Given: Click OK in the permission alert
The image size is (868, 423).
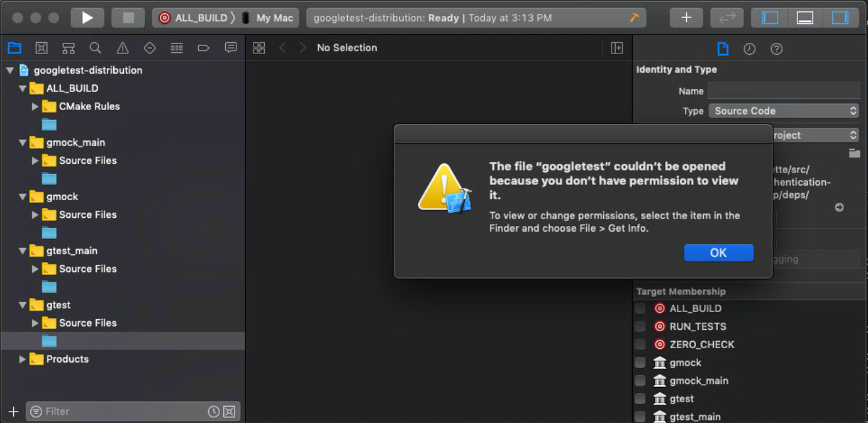Looking at the screenshot, I should (x=718, y=252).
